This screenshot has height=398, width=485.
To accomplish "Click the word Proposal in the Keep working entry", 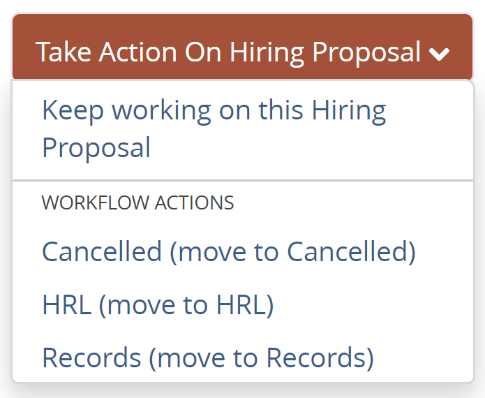I will (96, 148).
